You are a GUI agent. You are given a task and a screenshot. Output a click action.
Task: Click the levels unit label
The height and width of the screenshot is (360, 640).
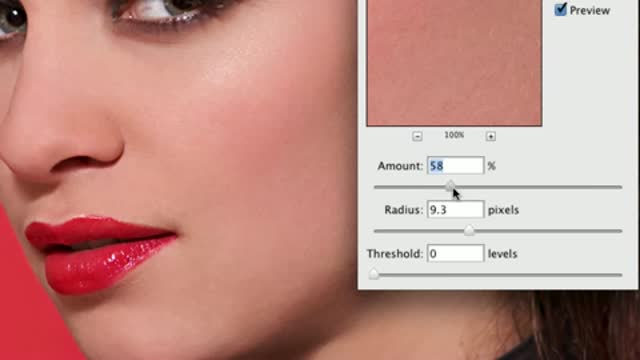(502, 254)
